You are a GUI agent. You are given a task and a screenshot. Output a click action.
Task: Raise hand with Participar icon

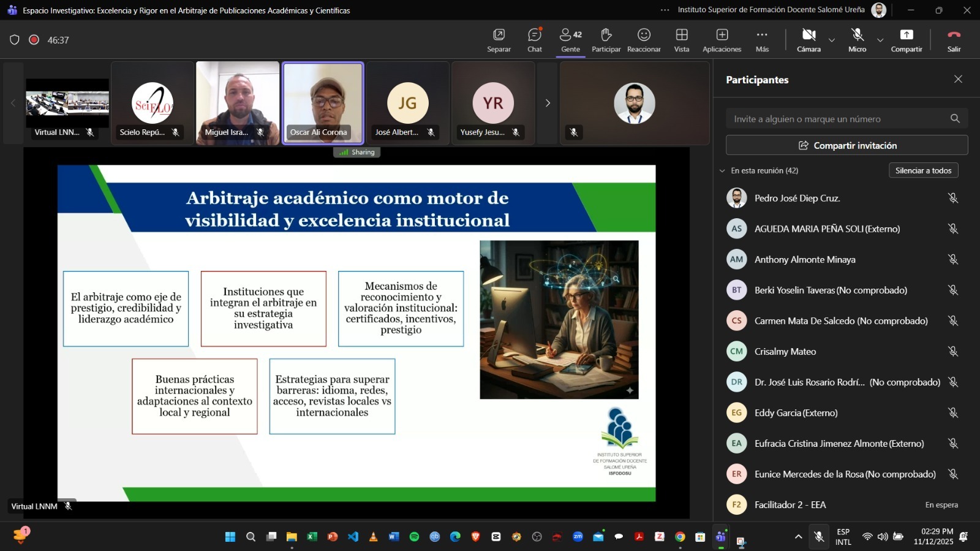click(606, 40)
